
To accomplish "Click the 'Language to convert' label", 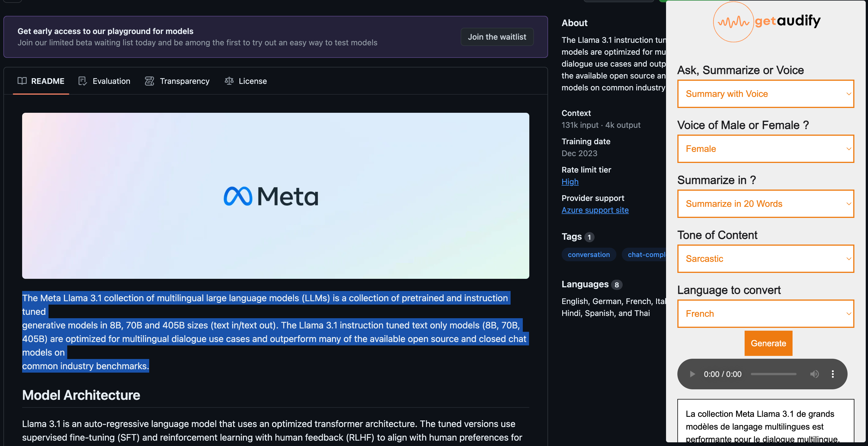I will (729, 290).
